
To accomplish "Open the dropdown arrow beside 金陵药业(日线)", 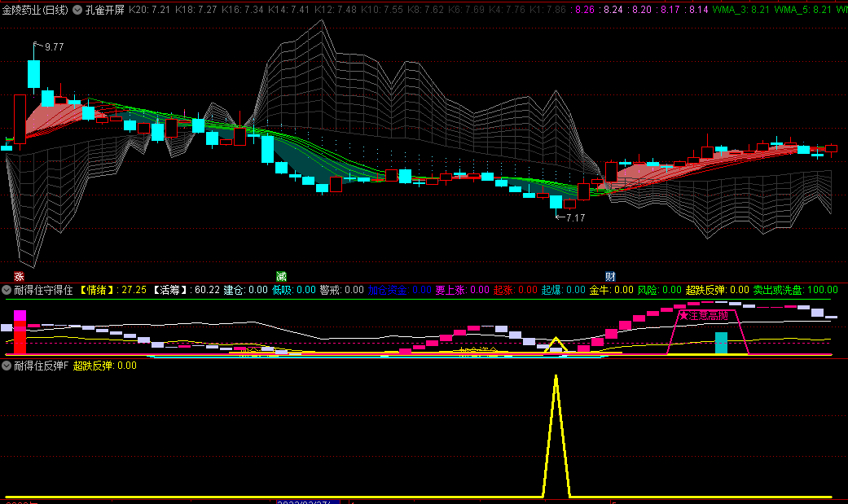I will [x=77, y=10].
